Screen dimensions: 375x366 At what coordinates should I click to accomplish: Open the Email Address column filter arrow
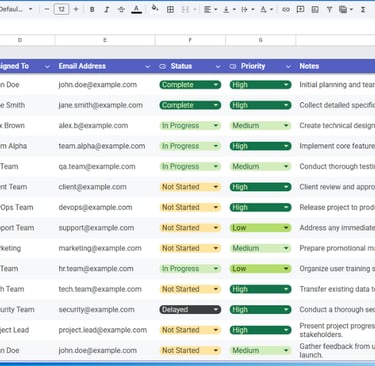[147, 66]
